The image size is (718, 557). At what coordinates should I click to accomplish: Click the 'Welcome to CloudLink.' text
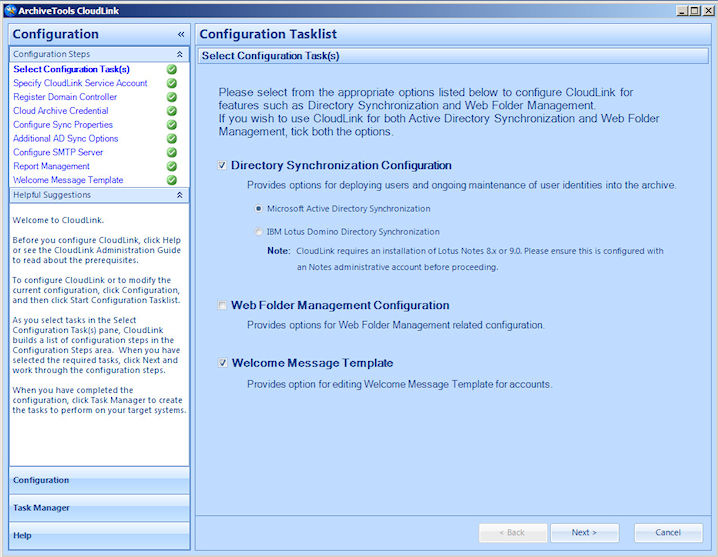58,220
